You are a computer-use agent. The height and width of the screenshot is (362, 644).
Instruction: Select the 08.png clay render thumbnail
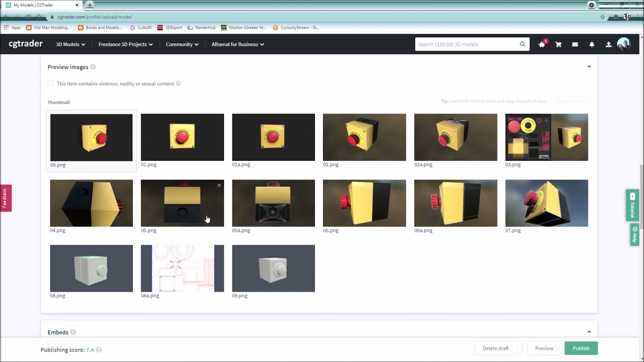click(x=91, y=268)
